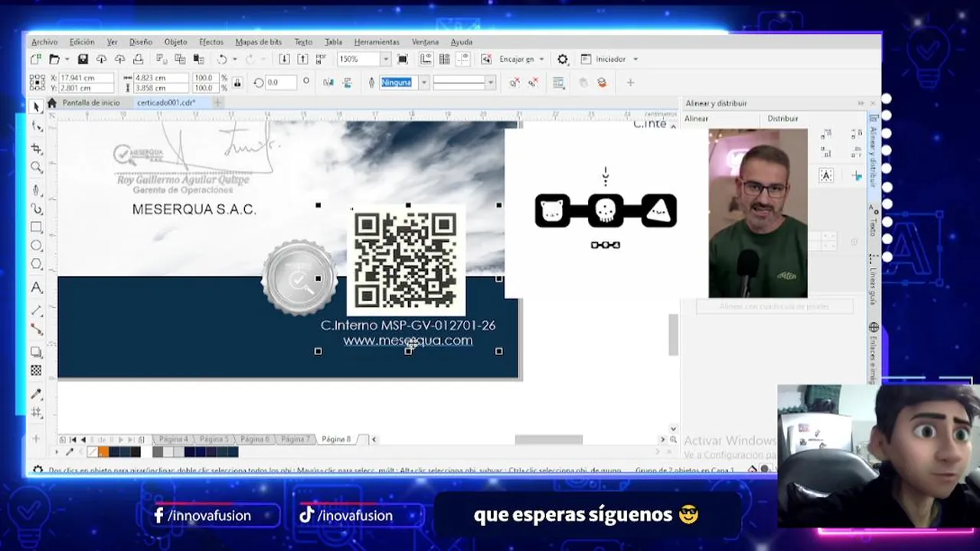Image resolution: width=980 pixels, height=551 pixels.
Task: Click the Full-screen preview icon
Action: 403,59
